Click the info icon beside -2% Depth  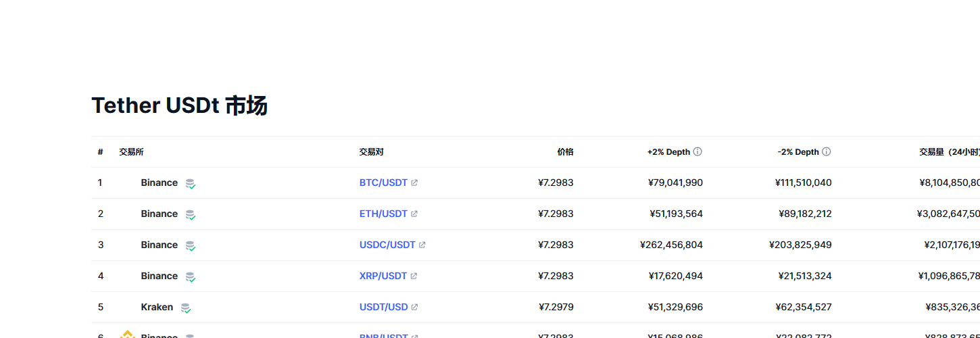[x=826, y=152]
